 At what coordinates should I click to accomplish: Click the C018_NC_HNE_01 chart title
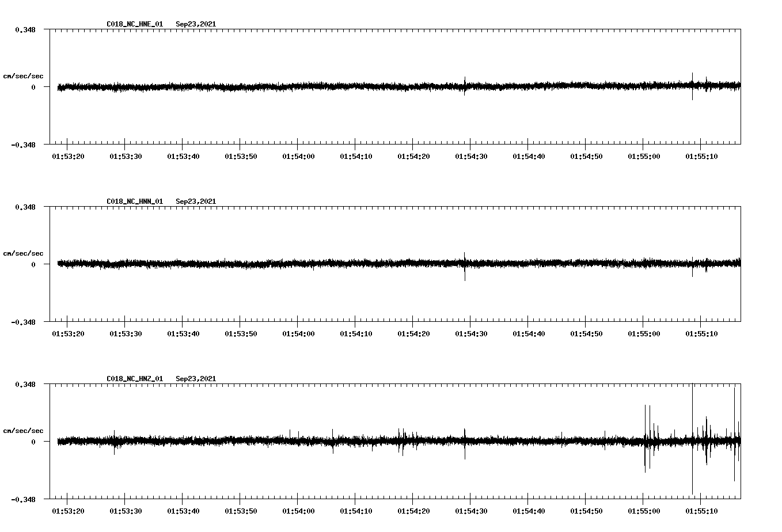[x=135, y=24]
